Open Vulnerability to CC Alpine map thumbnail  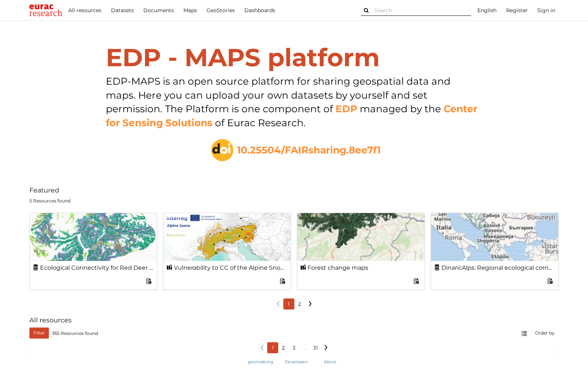click(x=227, y=237)
